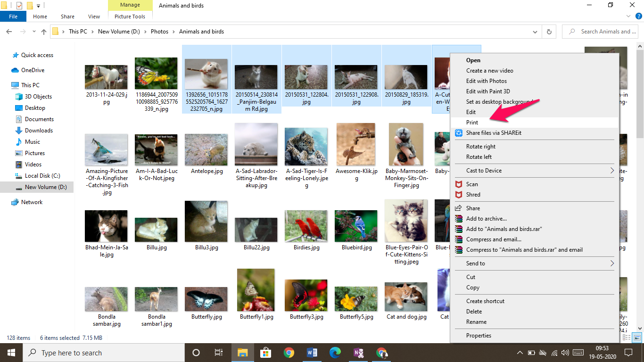Click the search box for this folder
Screen dimensions: 644x362
coord(600,32)
